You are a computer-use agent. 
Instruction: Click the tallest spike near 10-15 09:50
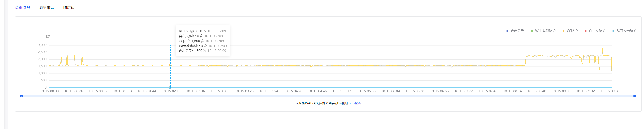coord(602,49)
